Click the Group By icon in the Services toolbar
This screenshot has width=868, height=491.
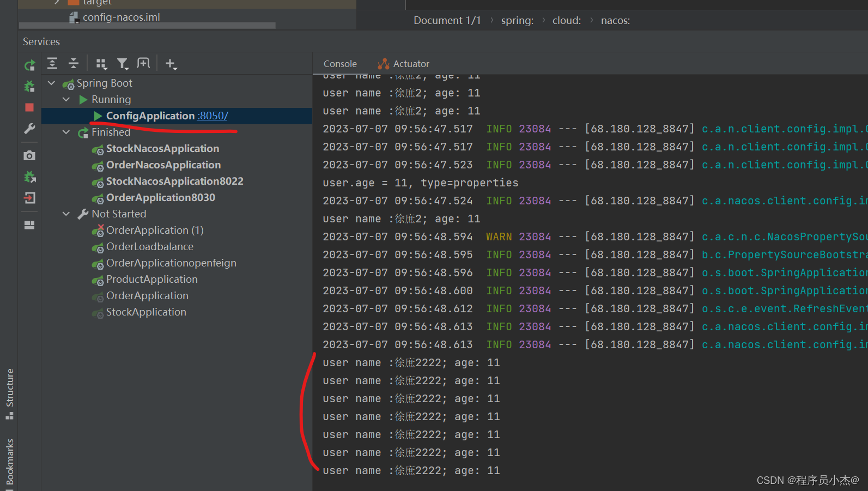pyautogui.click(x=101, y=64)
